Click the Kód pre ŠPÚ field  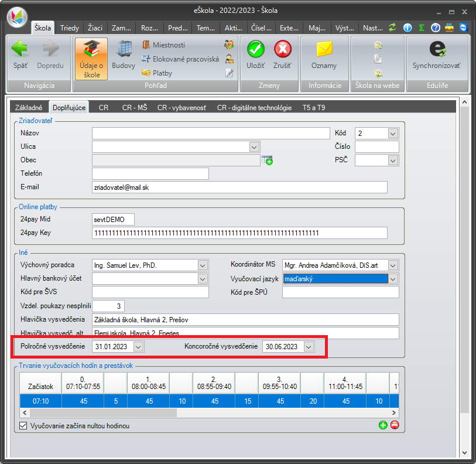pos(341,292)
